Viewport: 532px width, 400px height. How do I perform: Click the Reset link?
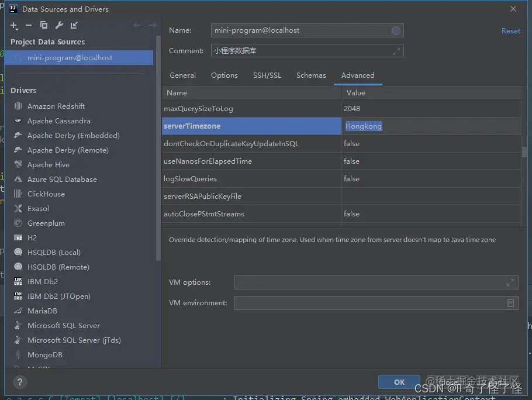click(510, 31)
